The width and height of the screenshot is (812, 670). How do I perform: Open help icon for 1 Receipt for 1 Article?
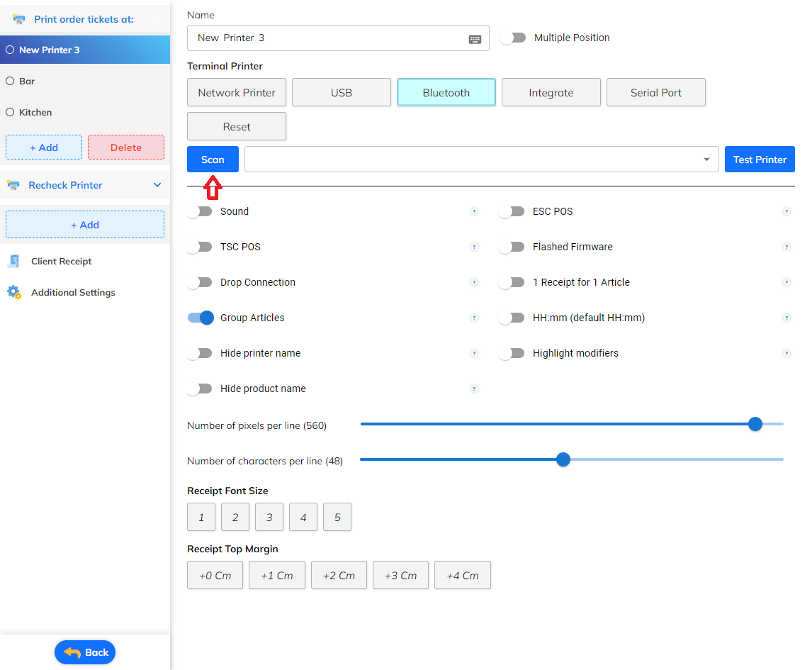pyautogui.click(x=786, y=282)
